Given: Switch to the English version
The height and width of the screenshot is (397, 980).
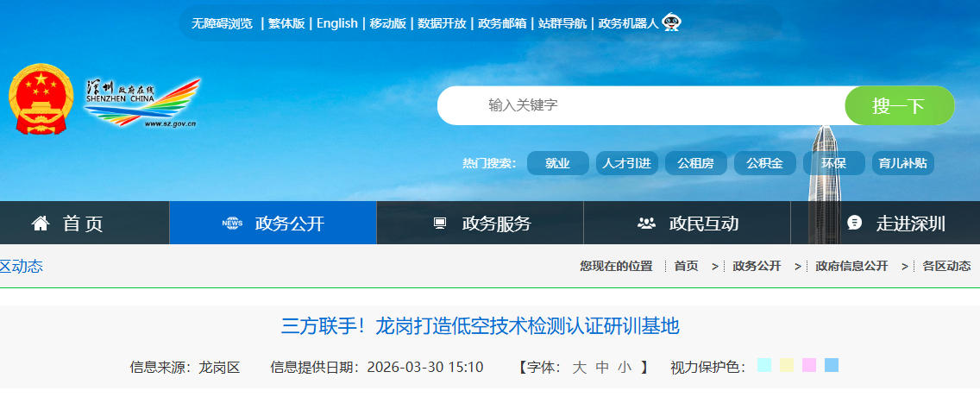Looking at the screenshot, I should point(336,24).
